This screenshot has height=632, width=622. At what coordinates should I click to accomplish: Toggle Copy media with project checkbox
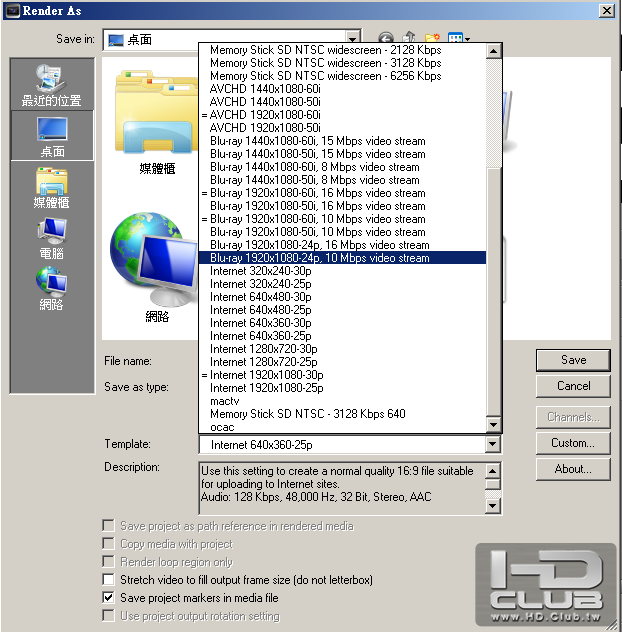pos(108,544)
